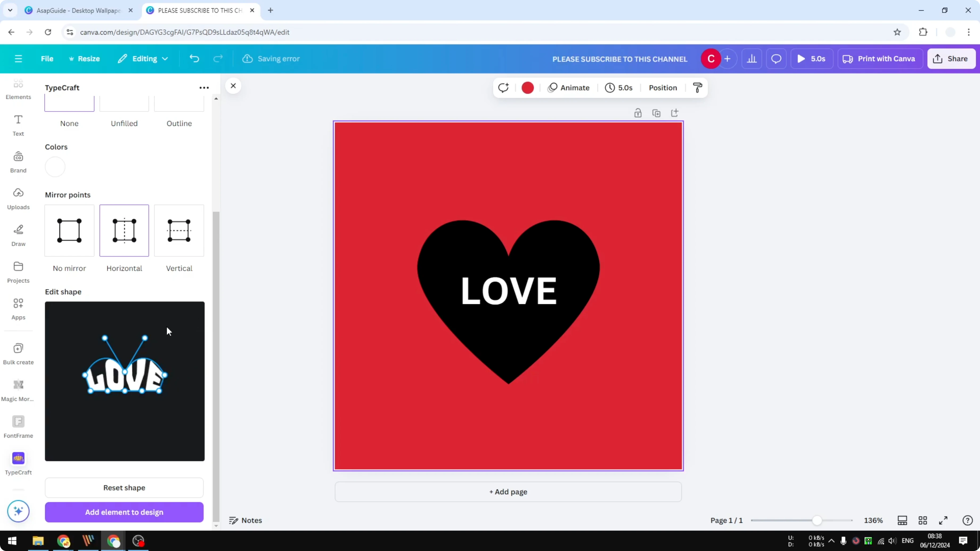980x551 pixels.
Task: Select the copy style paint roller tool
Action: click(697, 88)
